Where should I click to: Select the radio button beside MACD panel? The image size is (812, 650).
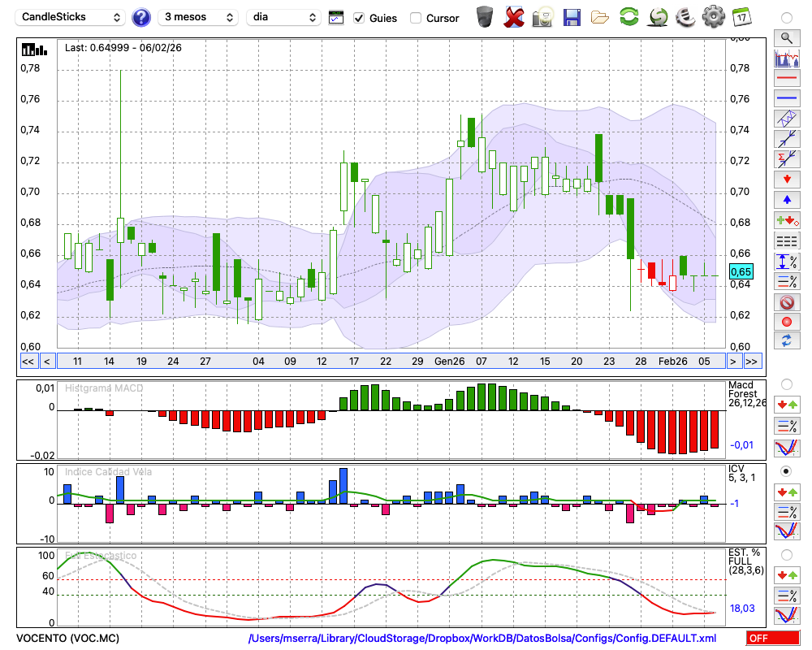click(786, 383)
